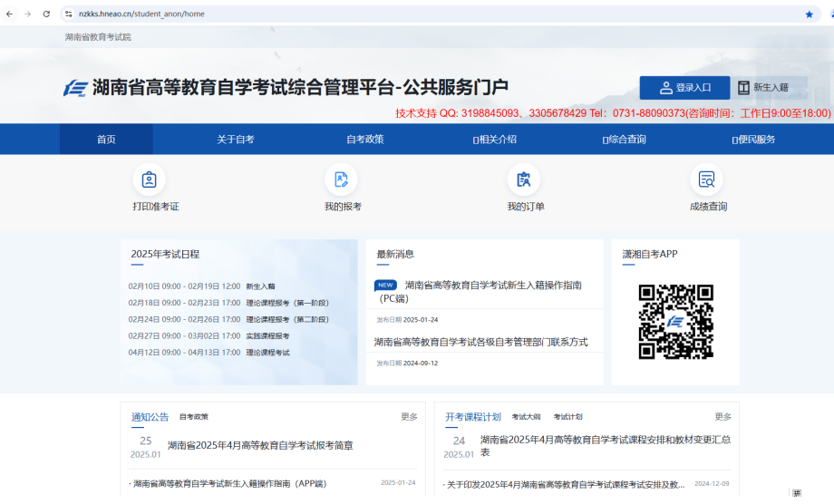Open 我的报考 icon

point(342,179)
